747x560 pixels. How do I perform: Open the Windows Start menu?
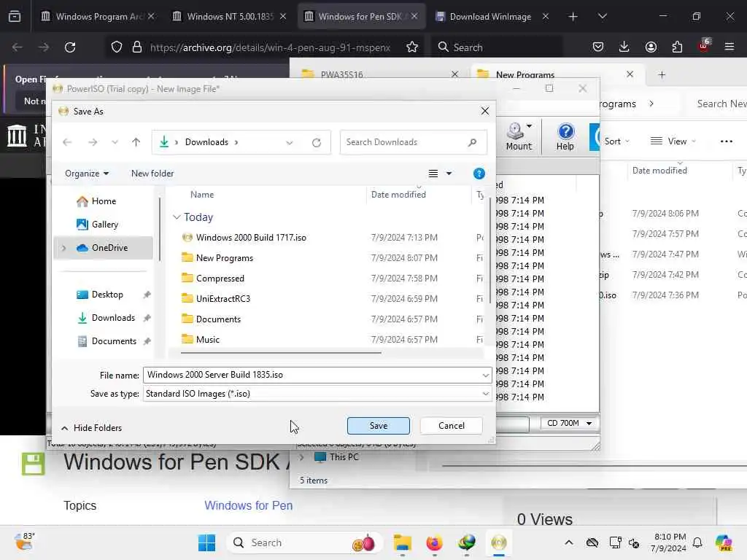(x=206, y=542)
